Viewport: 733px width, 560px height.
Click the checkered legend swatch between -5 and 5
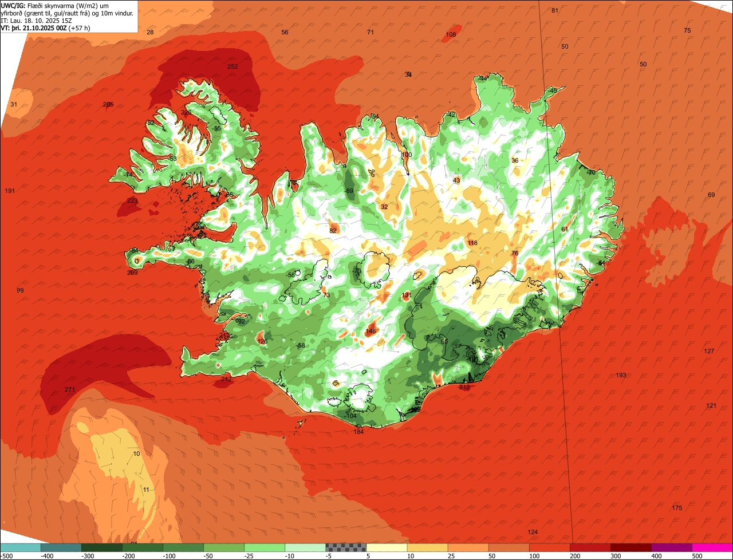[x=346, y=547]
